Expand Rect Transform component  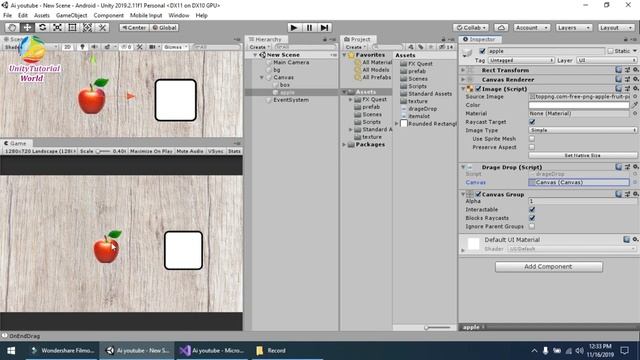(463, 70)
